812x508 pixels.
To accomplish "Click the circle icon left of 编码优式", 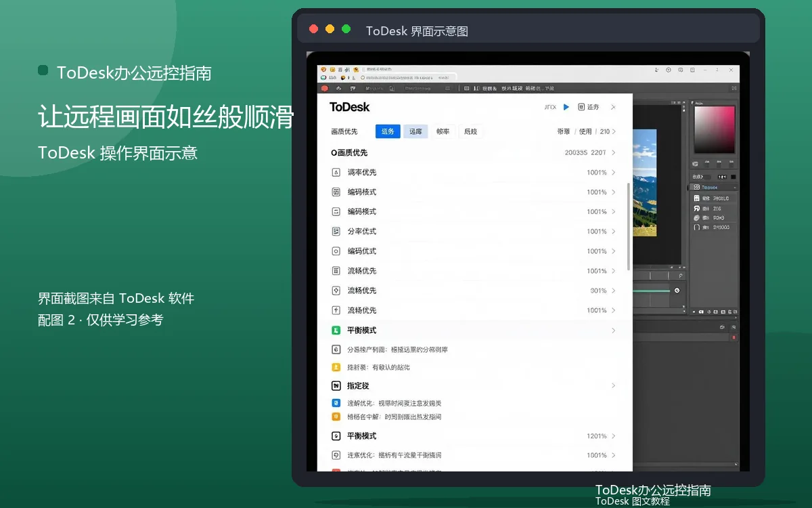I will point(336,251).
